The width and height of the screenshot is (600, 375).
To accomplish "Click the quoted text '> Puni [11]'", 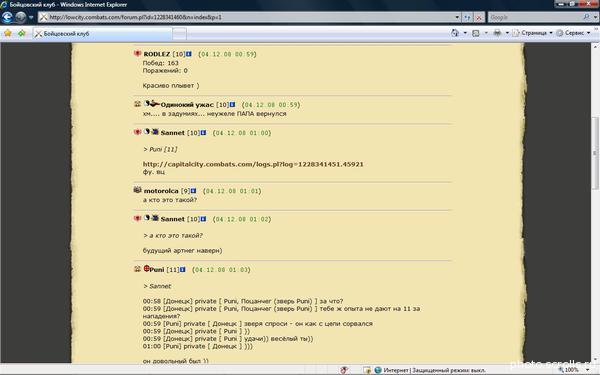I will pyautogui.click(x=160, y=149).
